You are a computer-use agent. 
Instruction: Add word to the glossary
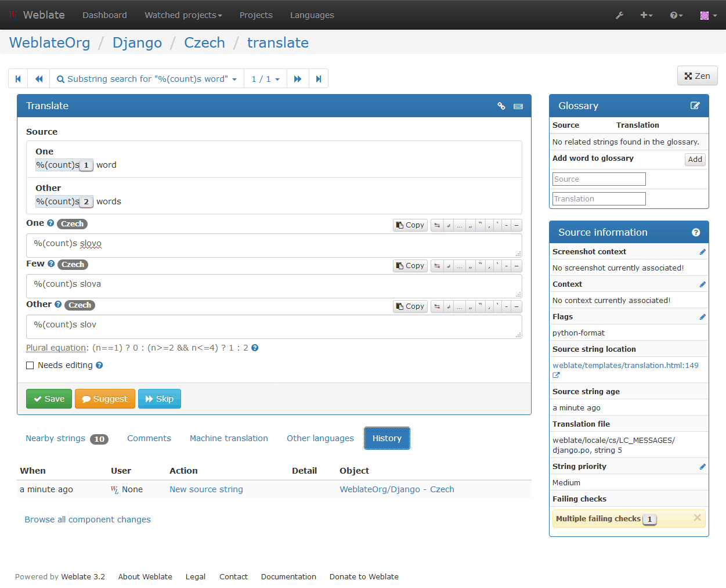click(x=695, y=160)
